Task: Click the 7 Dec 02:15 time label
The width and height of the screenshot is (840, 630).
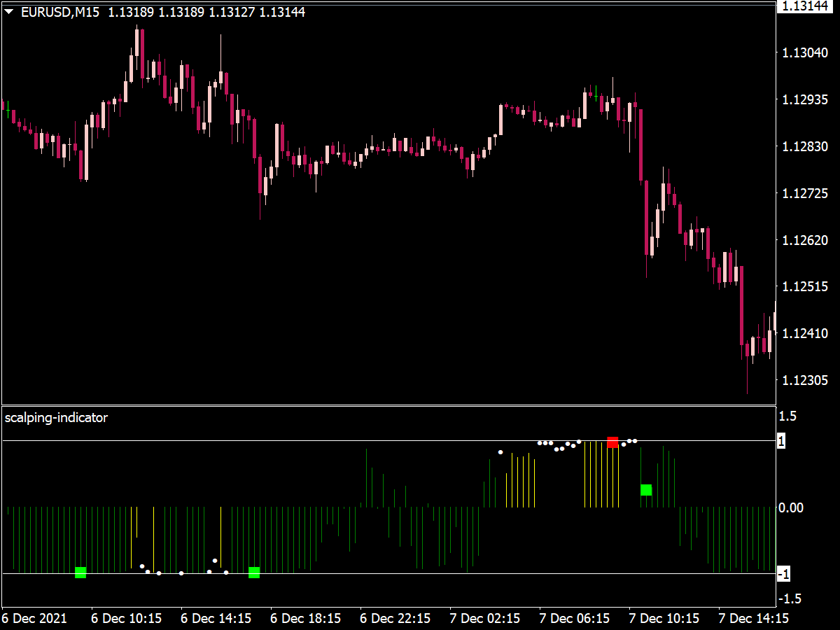Action: 485,619
